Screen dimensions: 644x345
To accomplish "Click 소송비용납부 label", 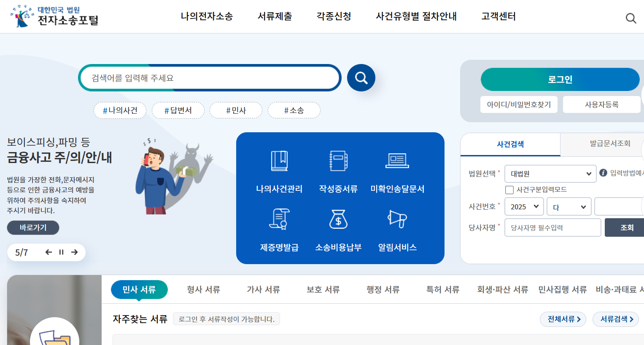I will (338, 247).
